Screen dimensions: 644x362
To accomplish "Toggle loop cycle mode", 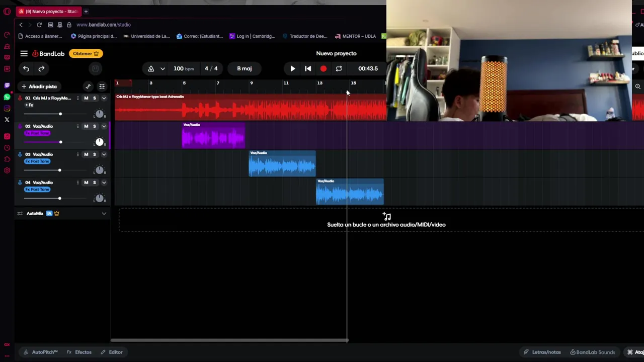I will [x=339, y=68].
